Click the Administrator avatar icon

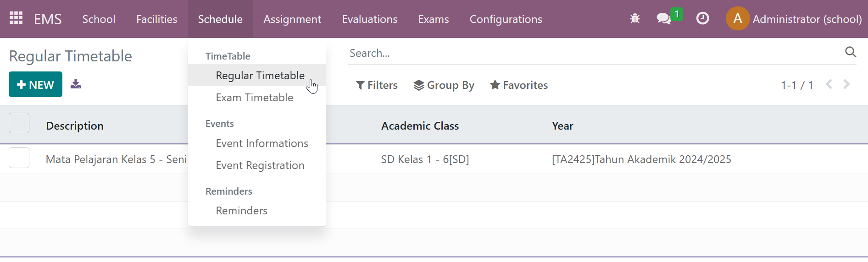click(737, 19)
